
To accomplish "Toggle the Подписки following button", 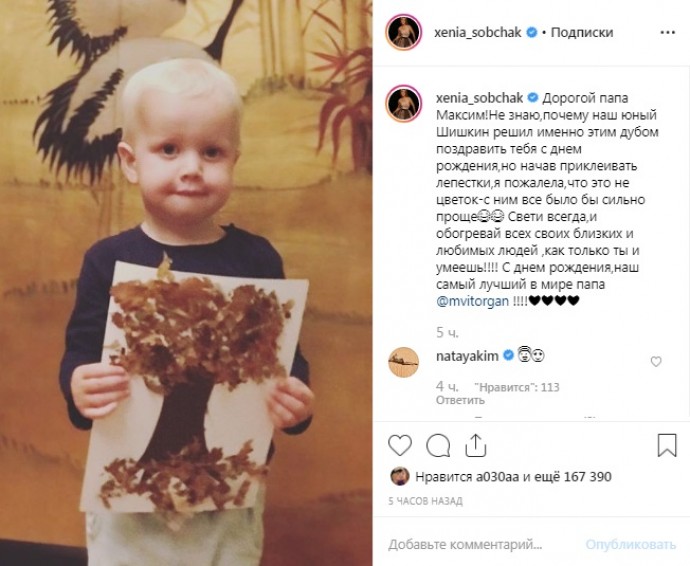I will coord(582,33).
